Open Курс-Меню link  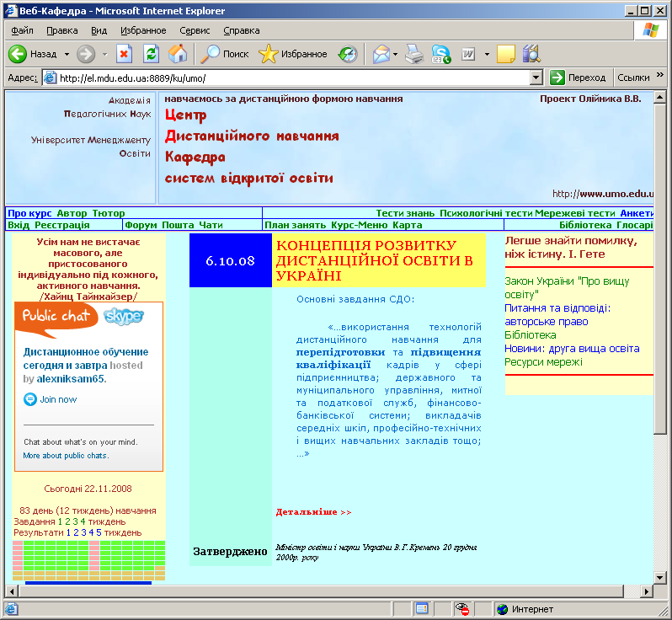359,225
